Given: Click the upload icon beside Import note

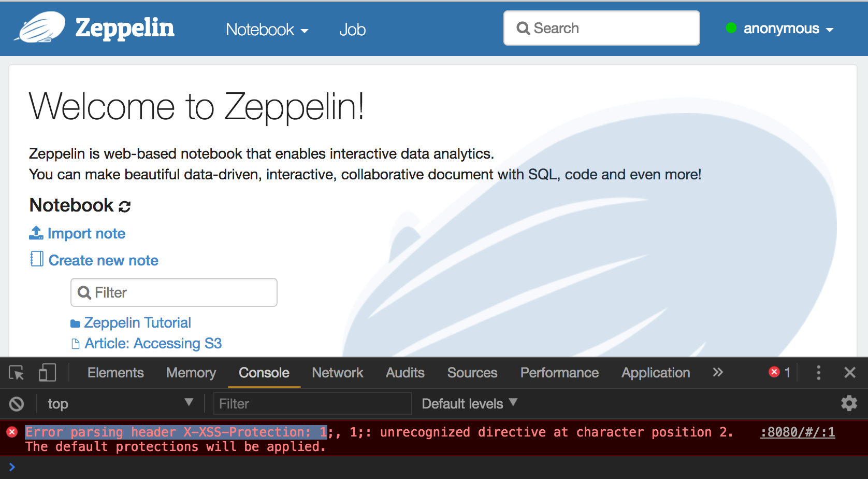Looking at the screenshot, I should click(x=36, y=233).
